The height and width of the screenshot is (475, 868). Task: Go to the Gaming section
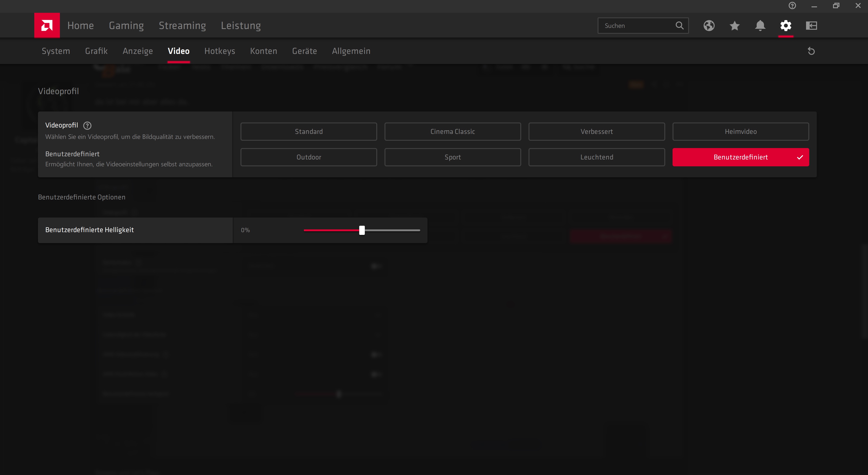(126, 26)
